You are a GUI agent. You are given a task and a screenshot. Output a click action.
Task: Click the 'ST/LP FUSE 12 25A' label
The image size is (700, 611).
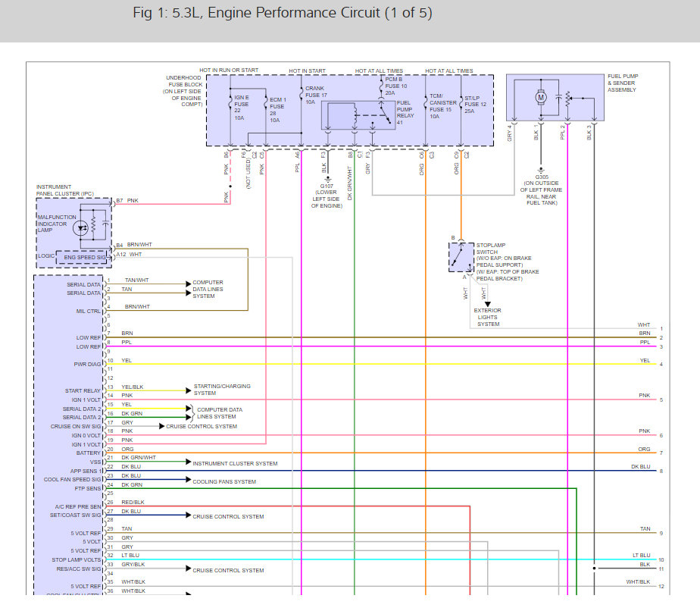(476, 105)
